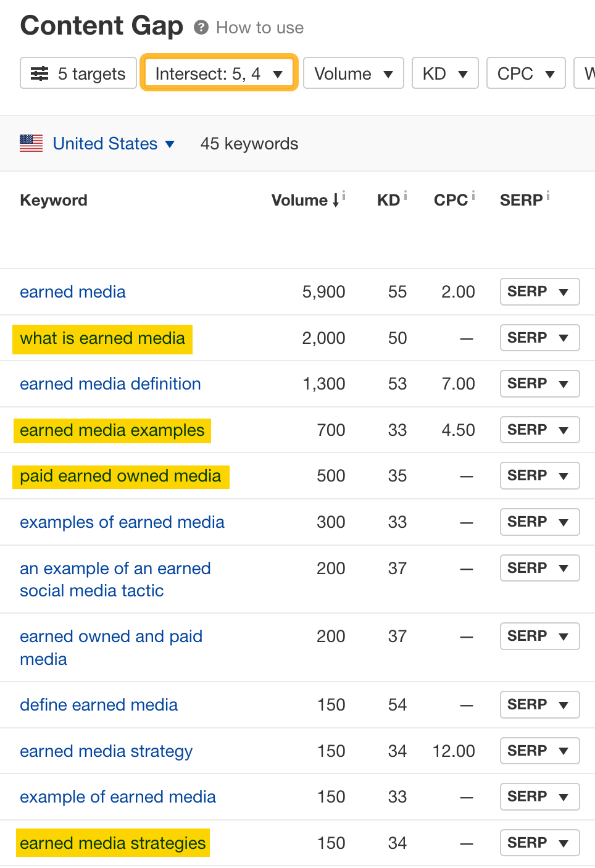Click the SERP button for define earned media

coord(539,704)
